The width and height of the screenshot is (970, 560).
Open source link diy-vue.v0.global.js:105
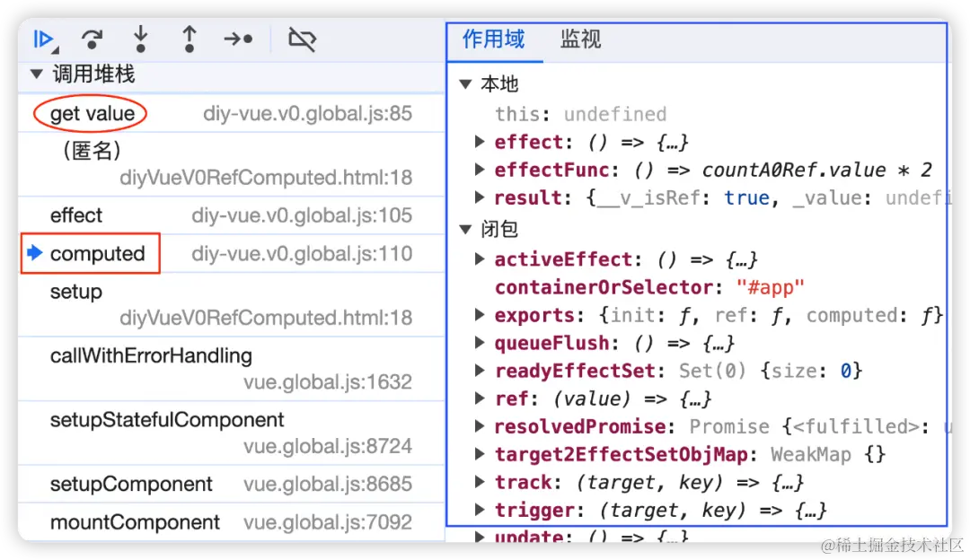[x=302, y=215]
